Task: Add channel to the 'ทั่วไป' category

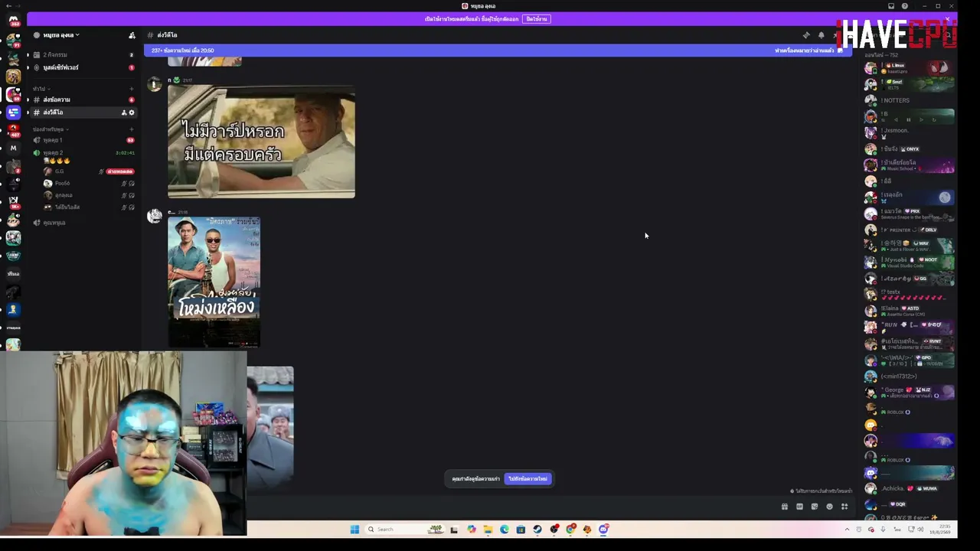Action: 131,89
